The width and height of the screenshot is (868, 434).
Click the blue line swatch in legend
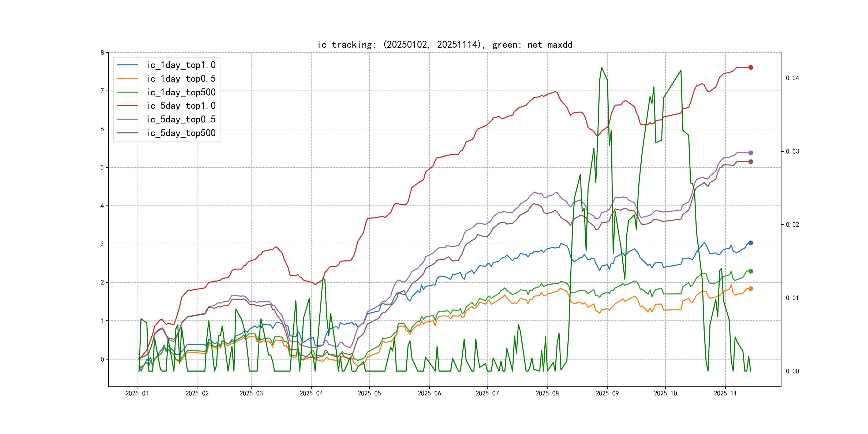[128, 65]
